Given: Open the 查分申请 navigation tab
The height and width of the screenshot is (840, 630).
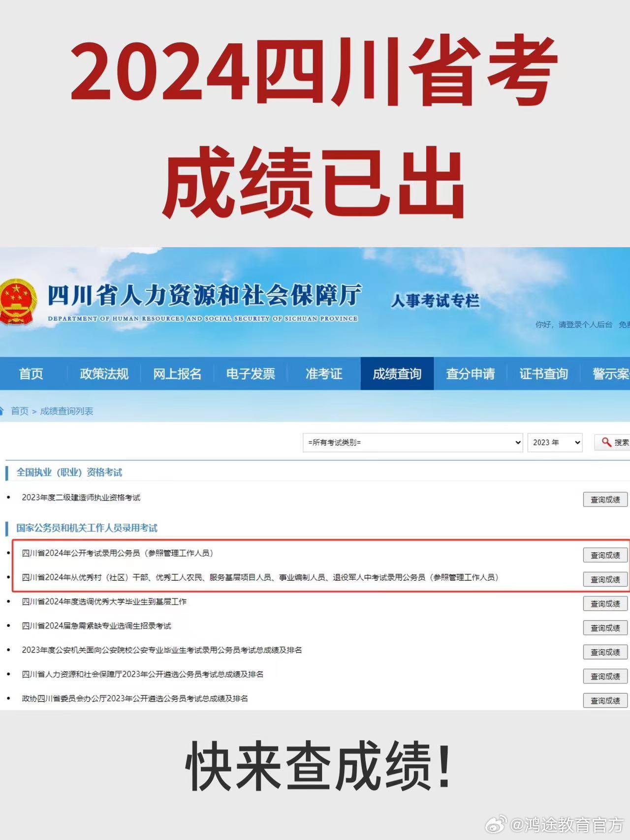Looking at the screenshot, I should [471, 373].
